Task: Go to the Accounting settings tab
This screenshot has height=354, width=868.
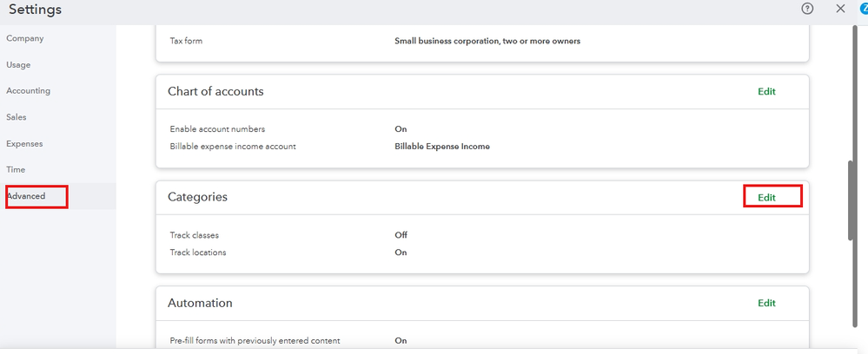Action: (x=28, y=90)
